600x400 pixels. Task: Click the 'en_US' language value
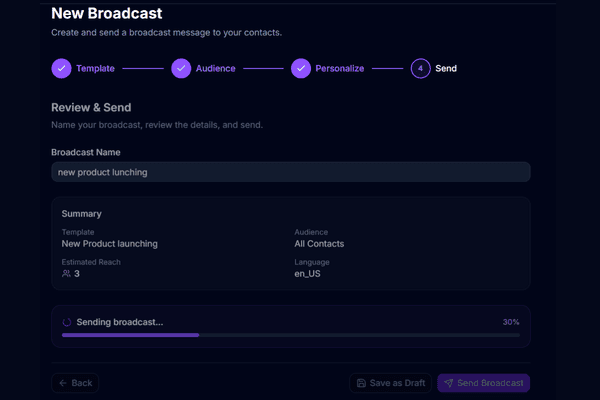click(x=307, y=274)
